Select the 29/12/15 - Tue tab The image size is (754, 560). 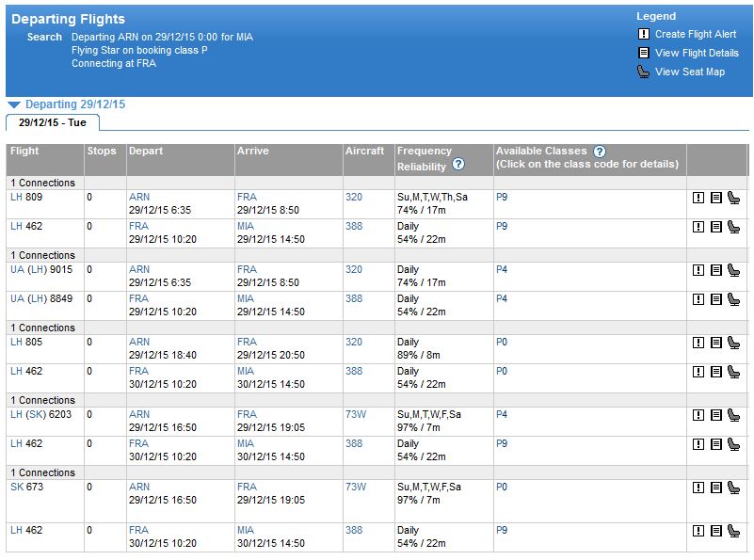52,122
